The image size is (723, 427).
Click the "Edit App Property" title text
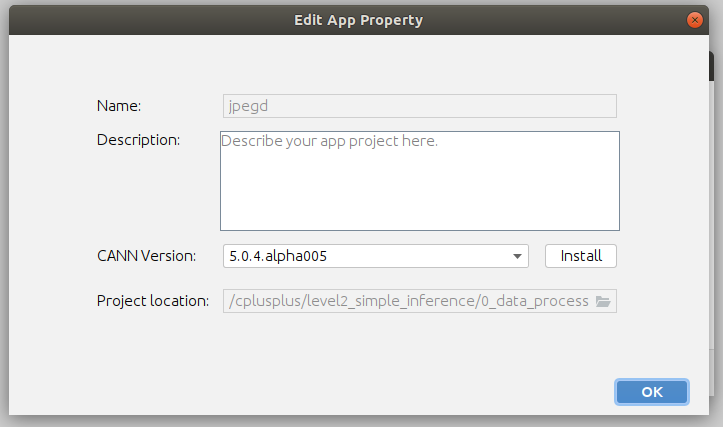pyautogui.click(x=358, y=19)
